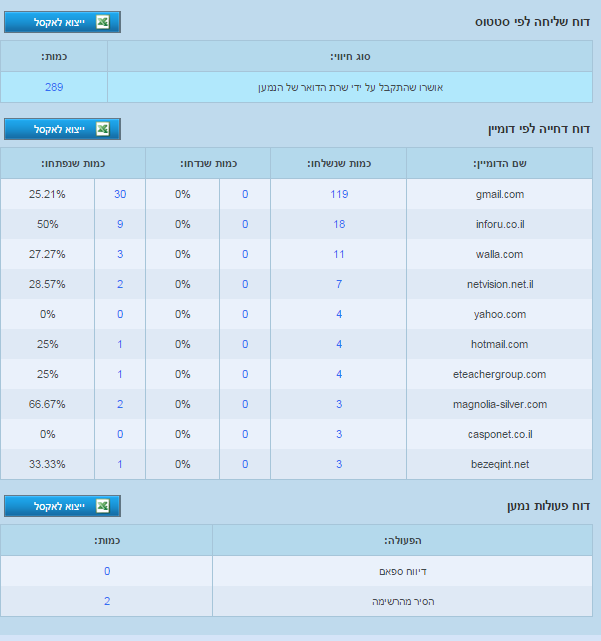This screenshot has height=641, width=601.
Task: Open the opened count 0 for casponet.co.il
Action: click(x=120, y=434)
